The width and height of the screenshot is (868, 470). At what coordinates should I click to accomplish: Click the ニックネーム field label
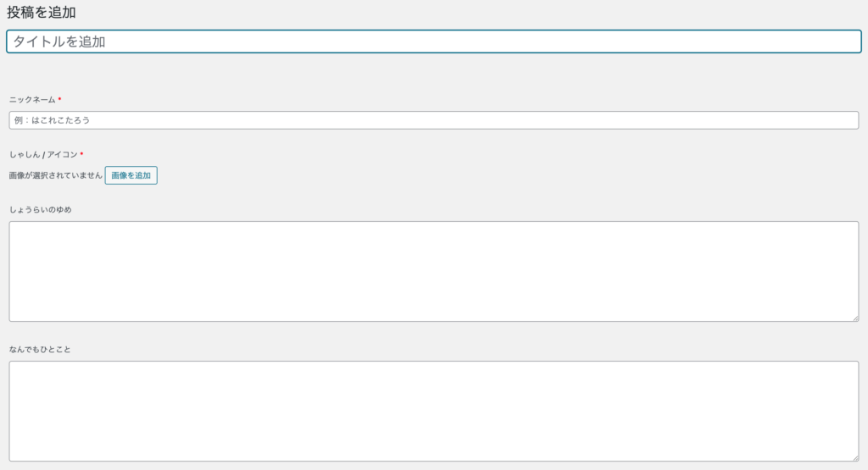click(x=32, y=100)
